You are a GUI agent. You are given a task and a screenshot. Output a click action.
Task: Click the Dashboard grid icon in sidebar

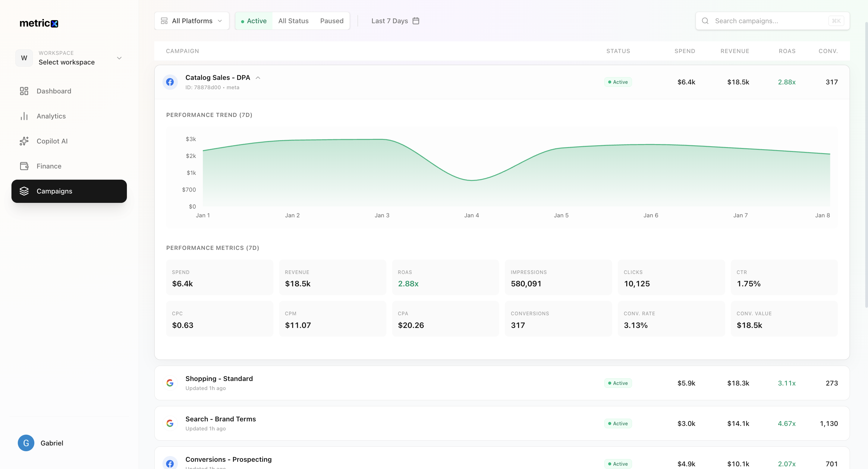24,91
